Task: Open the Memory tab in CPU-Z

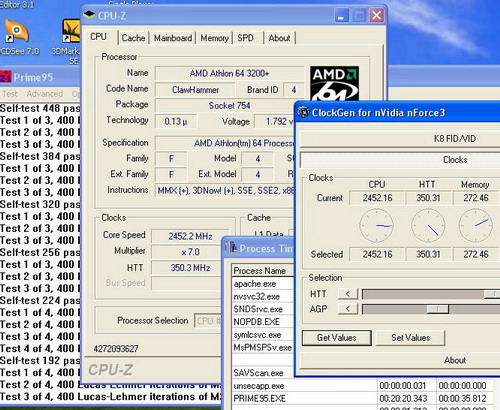Action: [x=214, y=38]
